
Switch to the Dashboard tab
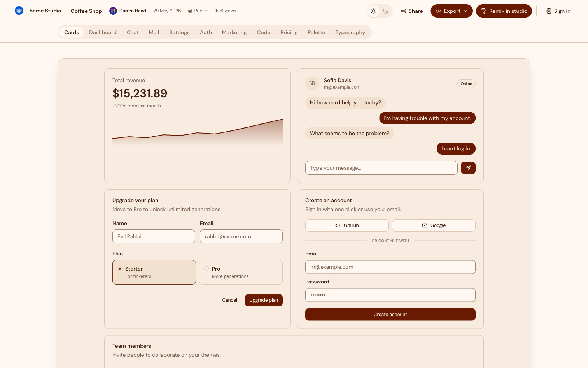103,32
